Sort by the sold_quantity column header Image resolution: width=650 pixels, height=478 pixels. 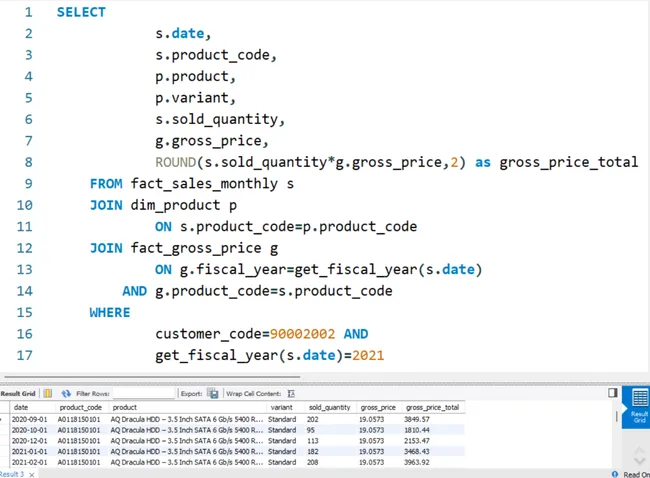pyautogui.click(x=330, y=408)
